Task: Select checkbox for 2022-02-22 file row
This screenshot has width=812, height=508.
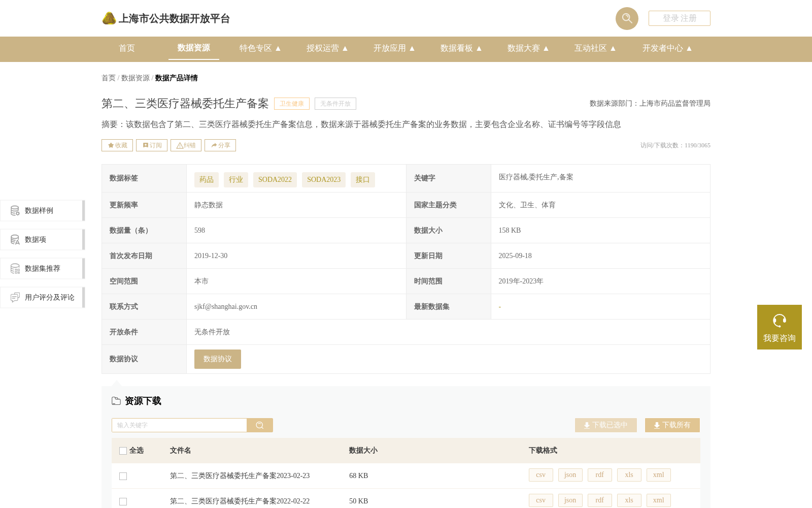Action: (x=123, y=501)
